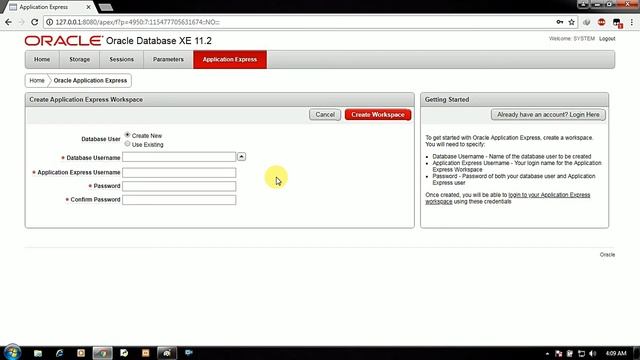The image size is (640, 360).
Task: Click the Cancel button
Action: (x=325, y=115)
